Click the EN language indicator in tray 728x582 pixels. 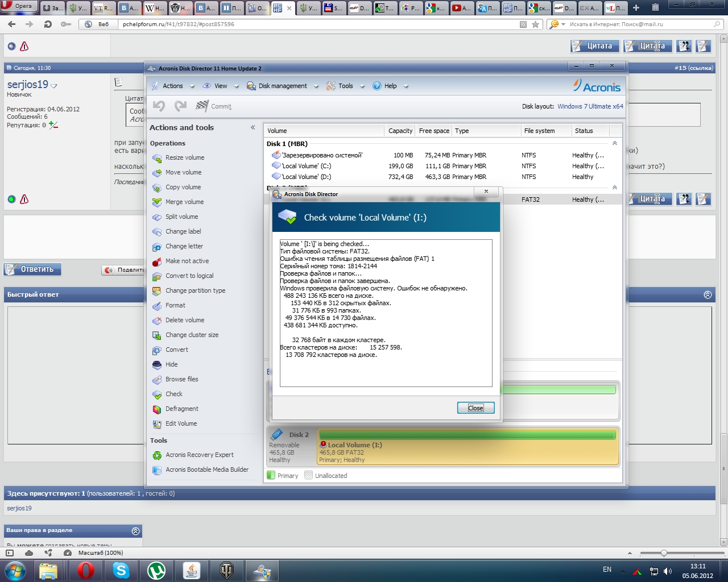click(607, 569)
